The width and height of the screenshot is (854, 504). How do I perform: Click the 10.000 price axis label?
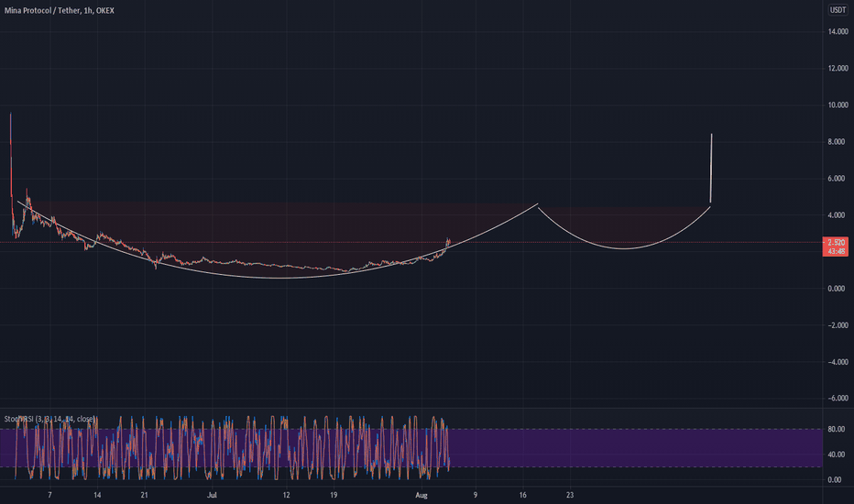pyautogui.click(x=838, y=104)
